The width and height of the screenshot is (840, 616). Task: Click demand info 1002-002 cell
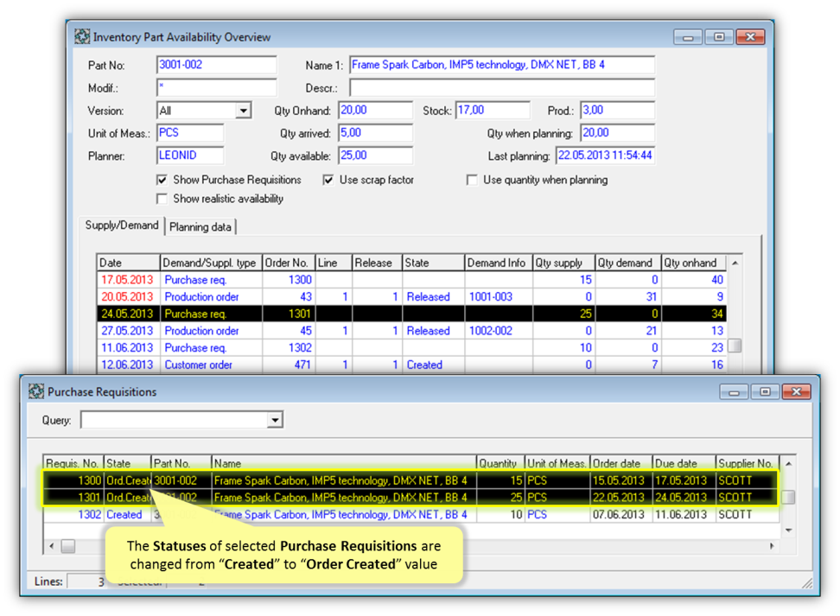click(498, 331)
